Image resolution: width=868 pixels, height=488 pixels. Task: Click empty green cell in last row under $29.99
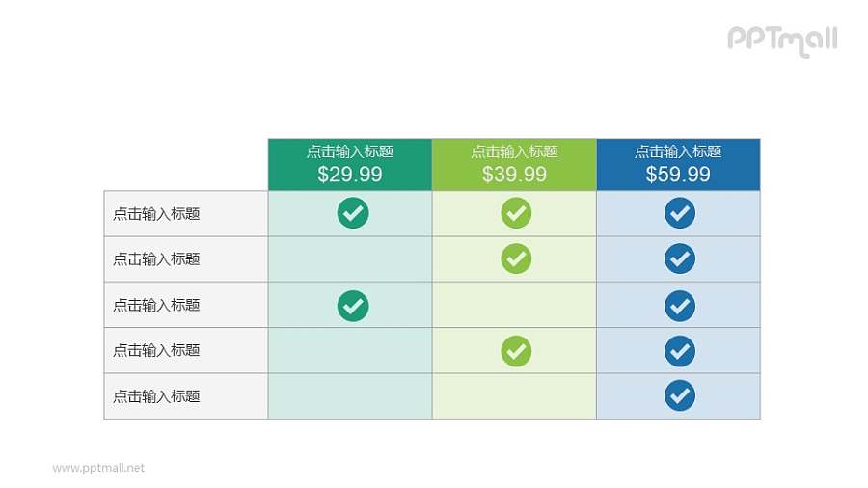click(350, 396)
